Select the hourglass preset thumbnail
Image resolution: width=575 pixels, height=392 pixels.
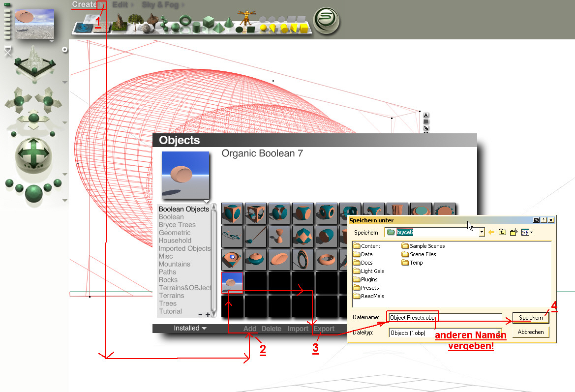pos(279,237)
